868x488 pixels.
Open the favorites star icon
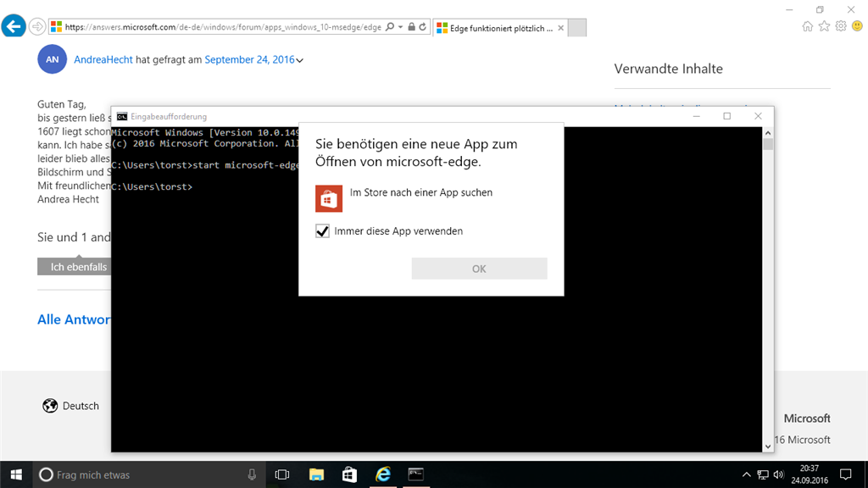[824, 26]
